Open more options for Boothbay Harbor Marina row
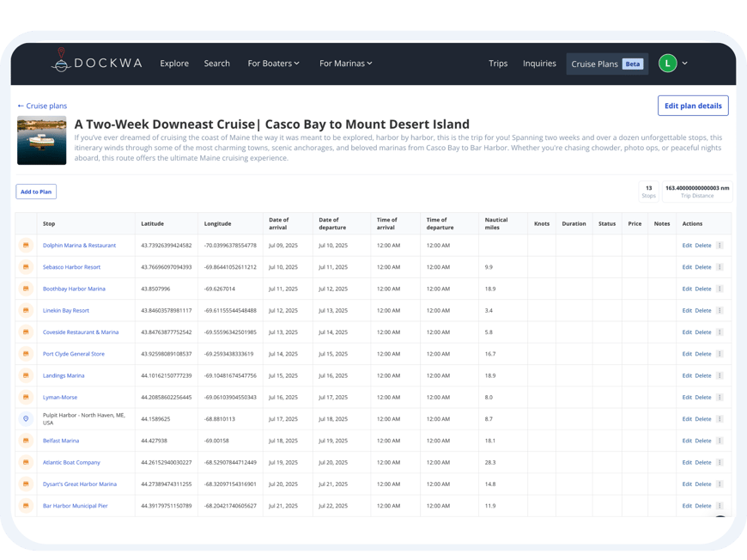The width and height of the screenshot is (747, 560). tap(720, 289)
